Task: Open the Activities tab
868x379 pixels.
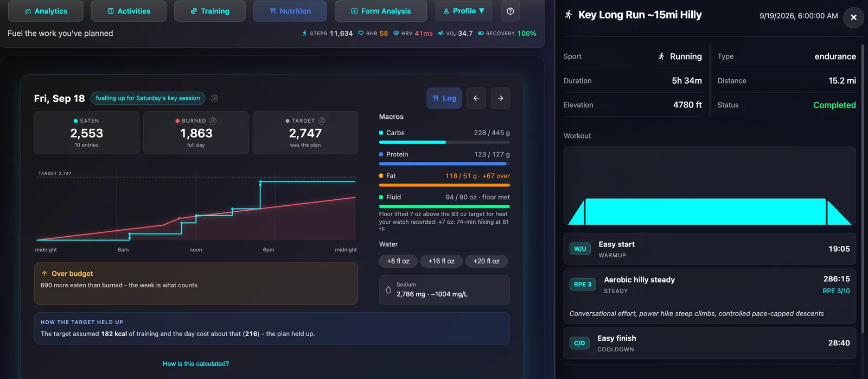Action: [129, 11]
